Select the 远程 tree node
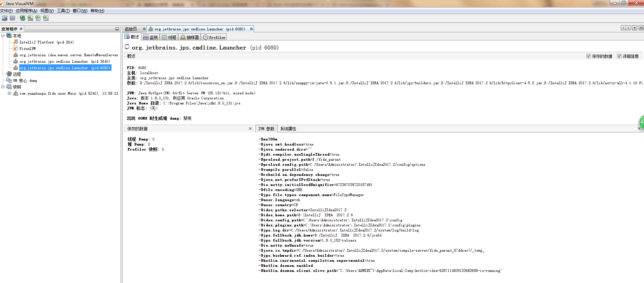The image size is (644, 283). pyautogui.click(x=17, y=74)
